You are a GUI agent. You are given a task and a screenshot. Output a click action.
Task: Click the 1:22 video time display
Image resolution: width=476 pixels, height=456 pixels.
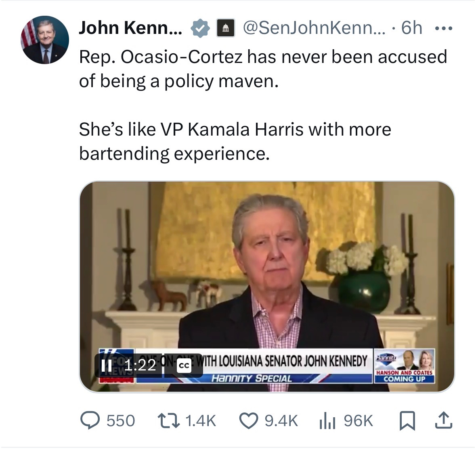click(x=140, y=365)
